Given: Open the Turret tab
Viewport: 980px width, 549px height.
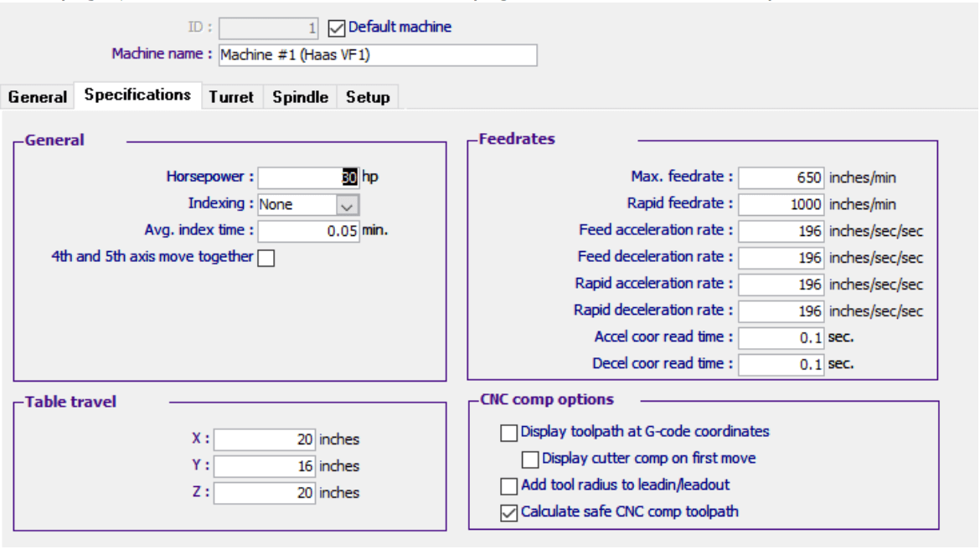Looking at the screenshot, I should 232,97.
